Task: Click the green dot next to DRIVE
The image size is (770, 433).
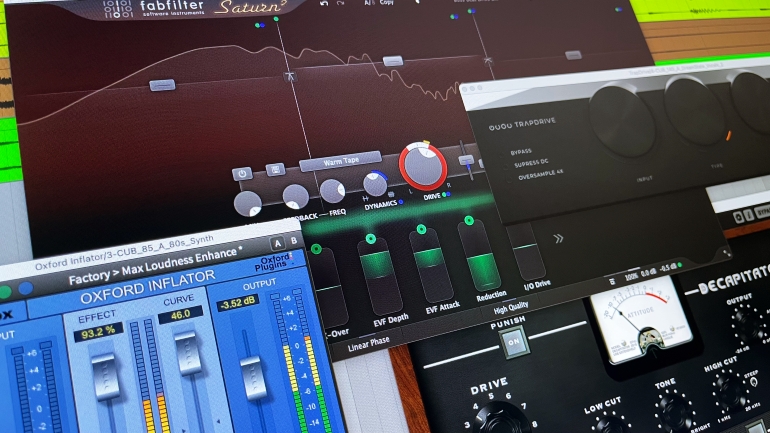Action: (444, 195)
